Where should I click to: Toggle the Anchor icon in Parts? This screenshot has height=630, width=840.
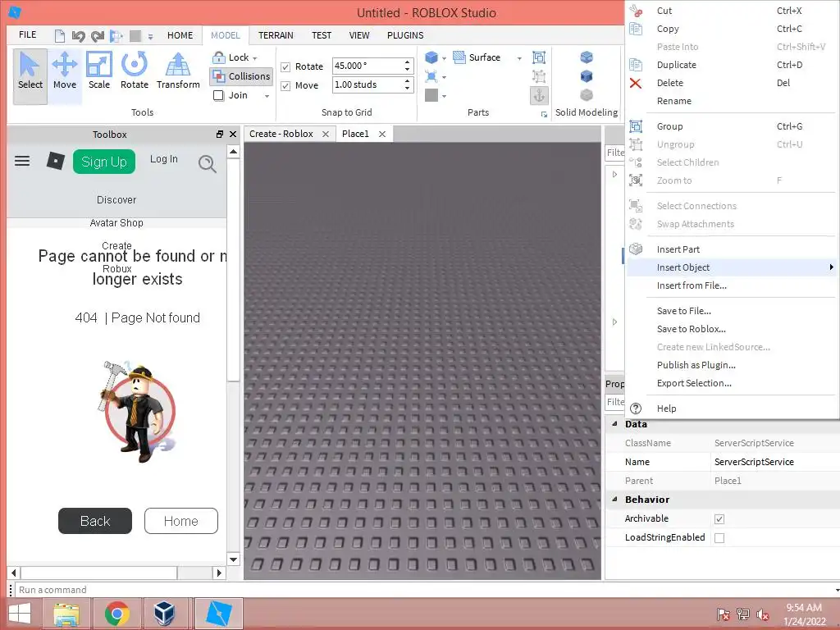539,95
